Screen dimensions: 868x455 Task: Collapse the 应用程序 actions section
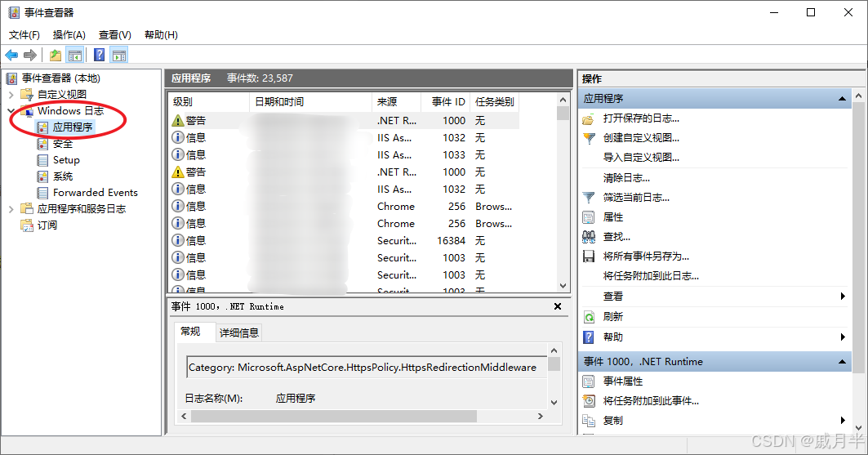[x=842, y=99]
